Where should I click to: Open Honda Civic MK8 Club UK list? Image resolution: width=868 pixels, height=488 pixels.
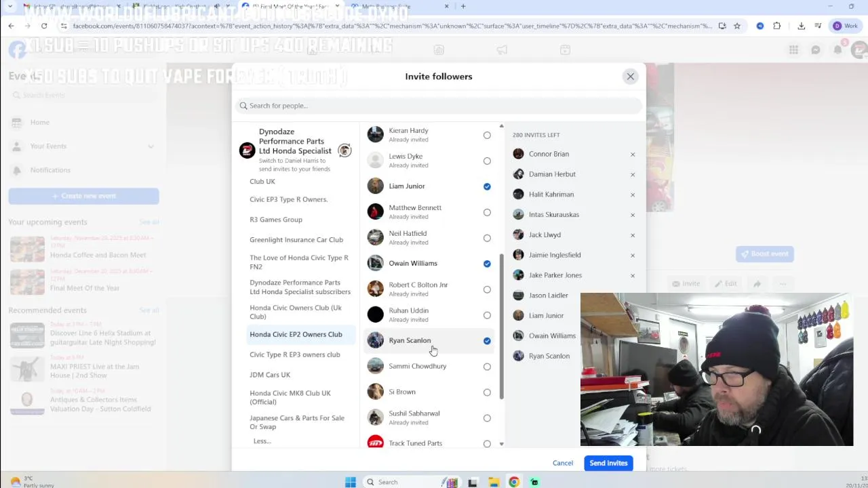pos(290,397)
